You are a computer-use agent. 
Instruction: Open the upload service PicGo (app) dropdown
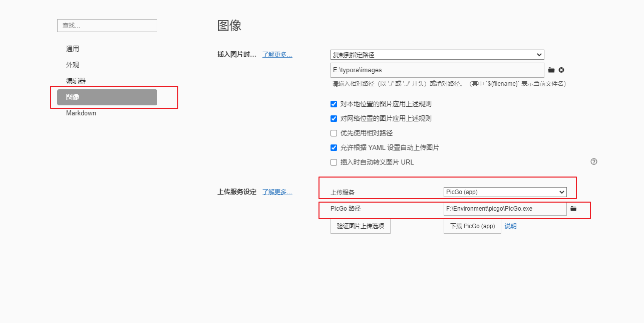505,192
